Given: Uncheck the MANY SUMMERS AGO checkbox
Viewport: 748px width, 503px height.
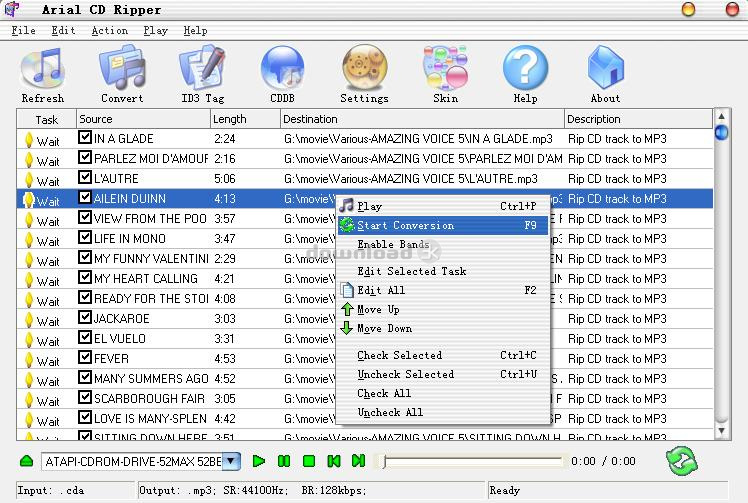Looking at the screenshot, I should 85,377.
